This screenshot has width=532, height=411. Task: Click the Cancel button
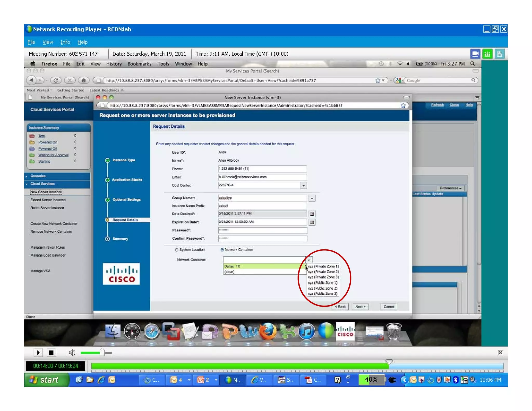click(389, 307)
